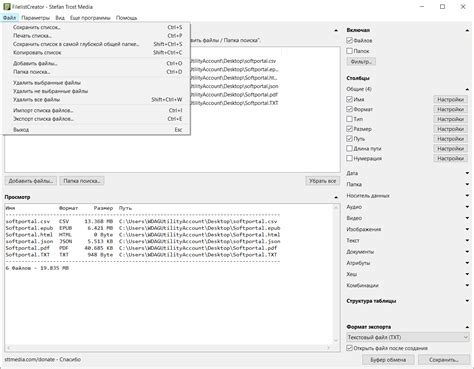The width and height of the screenshot is (474, 369).
Task: Expand the Носитель данных group
Action: coord(467,196)
